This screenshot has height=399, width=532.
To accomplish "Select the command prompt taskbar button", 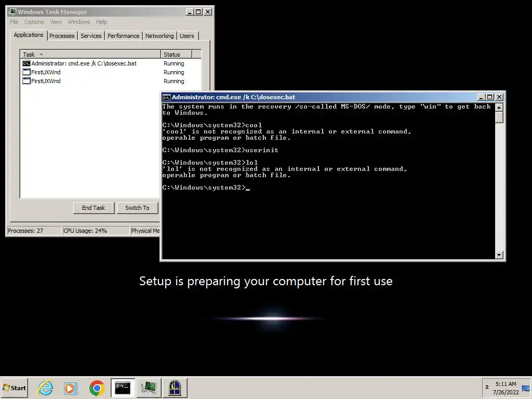I will tap(123, 388).
